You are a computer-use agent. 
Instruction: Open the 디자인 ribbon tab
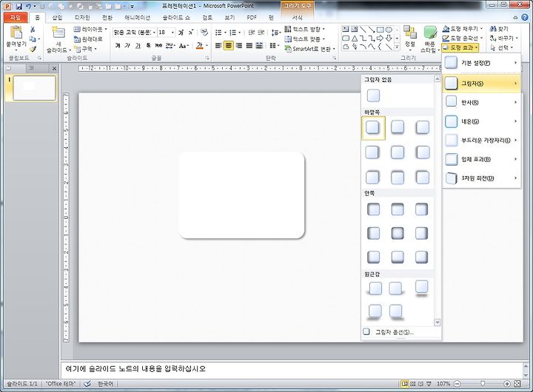[x=82, y=17]
